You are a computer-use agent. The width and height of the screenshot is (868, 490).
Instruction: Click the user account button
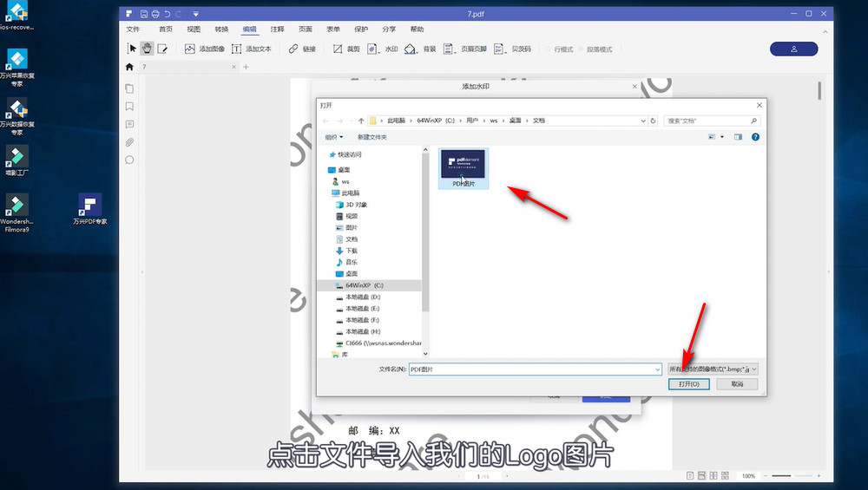[x=794, y=49]
